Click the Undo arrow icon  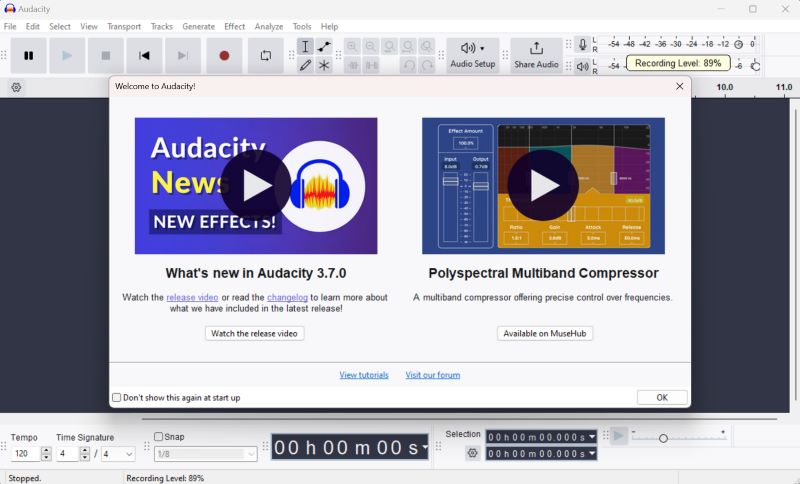408,65
